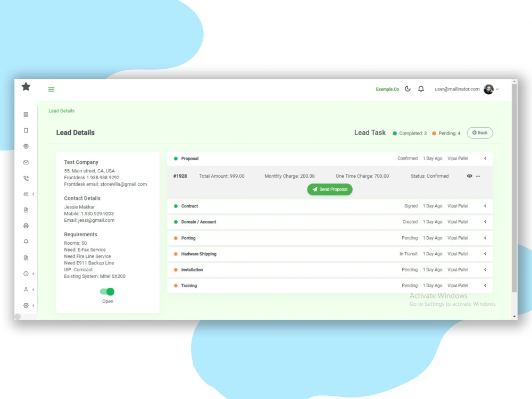Click the Signed status of Contract
532x399 pixels.
411,206
